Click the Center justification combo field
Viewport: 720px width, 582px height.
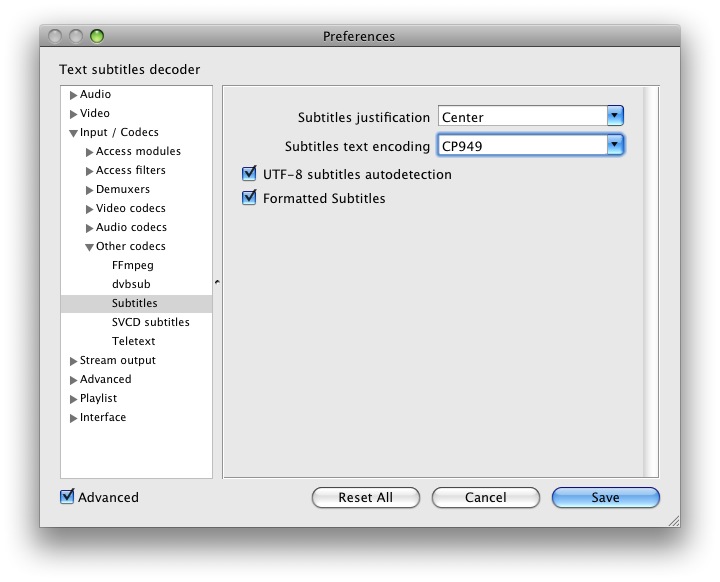coord(523,116)
